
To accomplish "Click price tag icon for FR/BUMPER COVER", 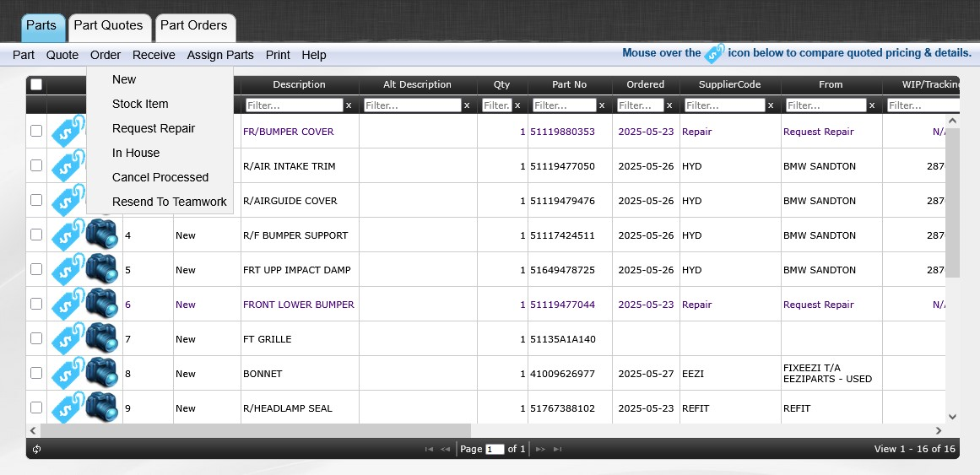I will coord(68,131).
